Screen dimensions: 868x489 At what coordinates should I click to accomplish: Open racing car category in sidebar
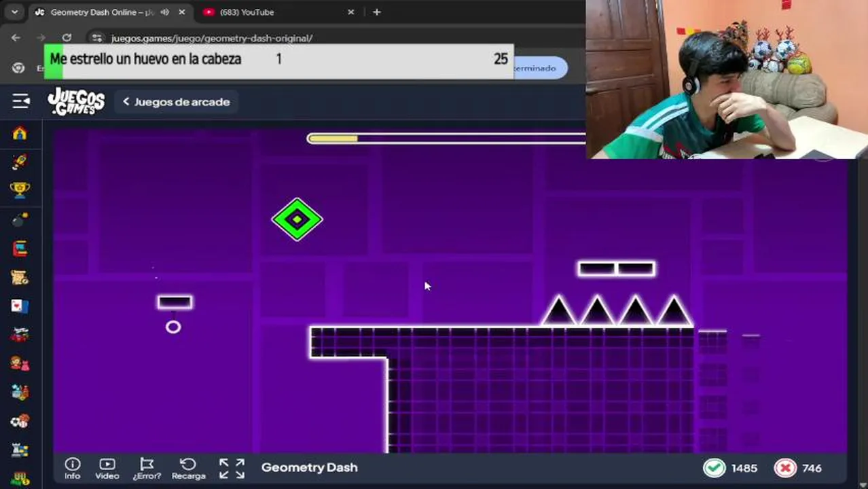coord(20,335)
